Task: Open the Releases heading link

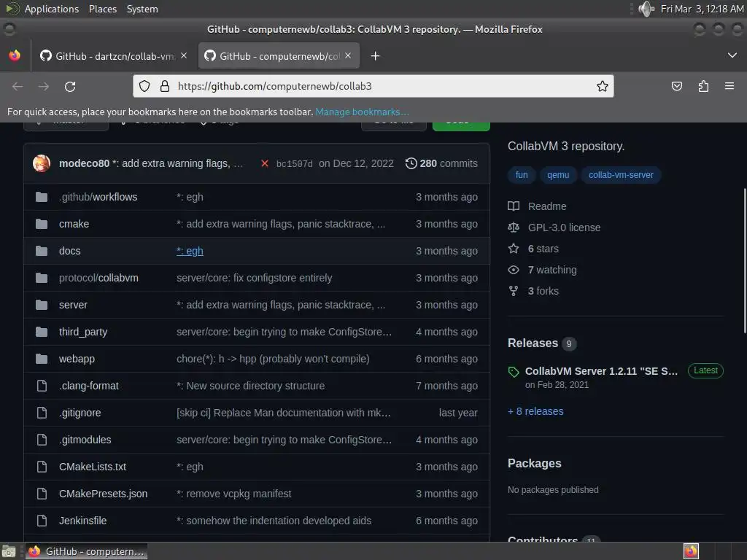Action: pyautogui.click(x=533, y=343)
